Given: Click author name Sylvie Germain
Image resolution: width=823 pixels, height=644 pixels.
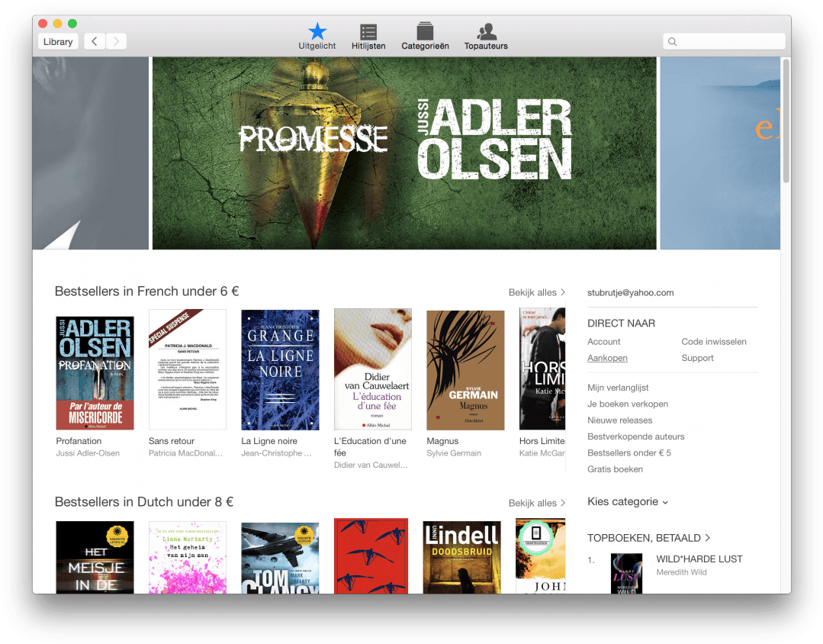Looking at the screenshot, I should pos(454,453).
